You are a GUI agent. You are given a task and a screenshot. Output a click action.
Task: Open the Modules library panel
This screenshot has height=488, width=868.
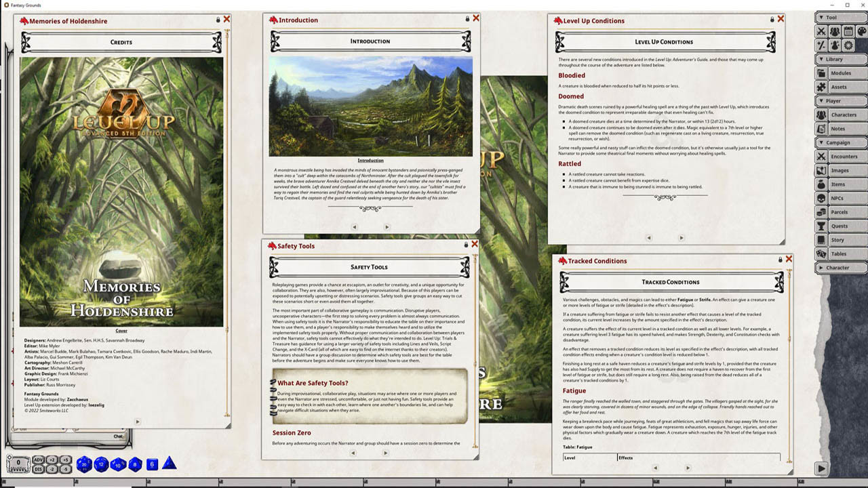coord(843,73)
